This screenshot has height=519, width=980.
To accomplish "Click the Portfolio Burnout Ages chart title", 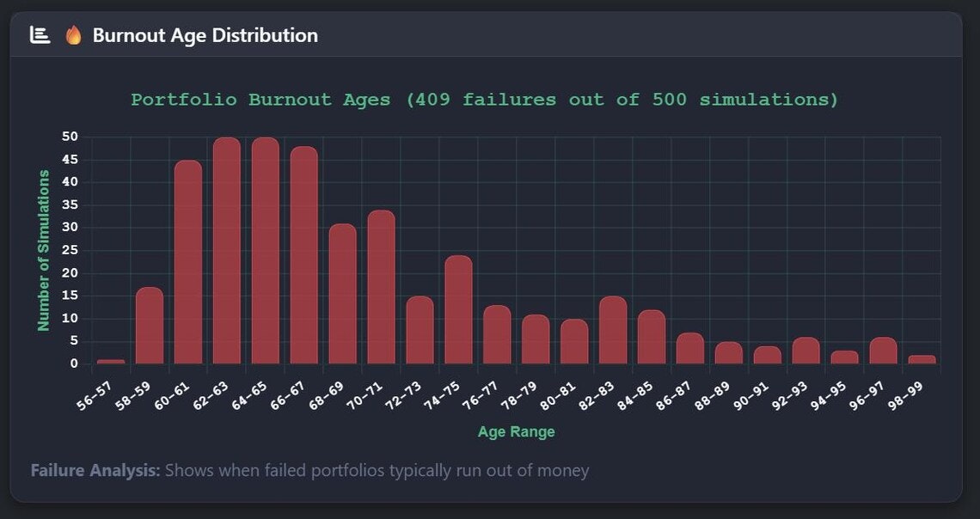I will click(x=484, y=100).
